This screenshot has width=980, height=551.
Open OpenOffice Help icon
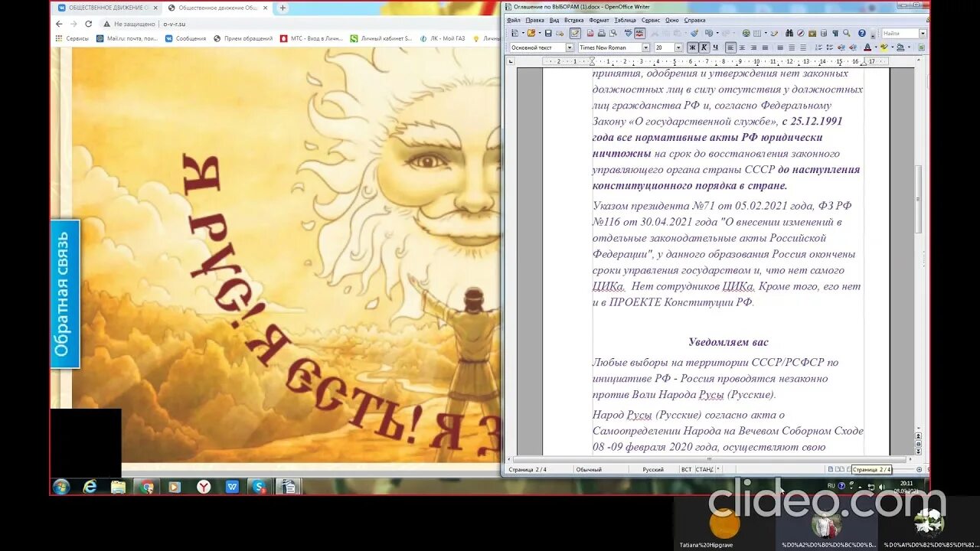tap(862, 33)
